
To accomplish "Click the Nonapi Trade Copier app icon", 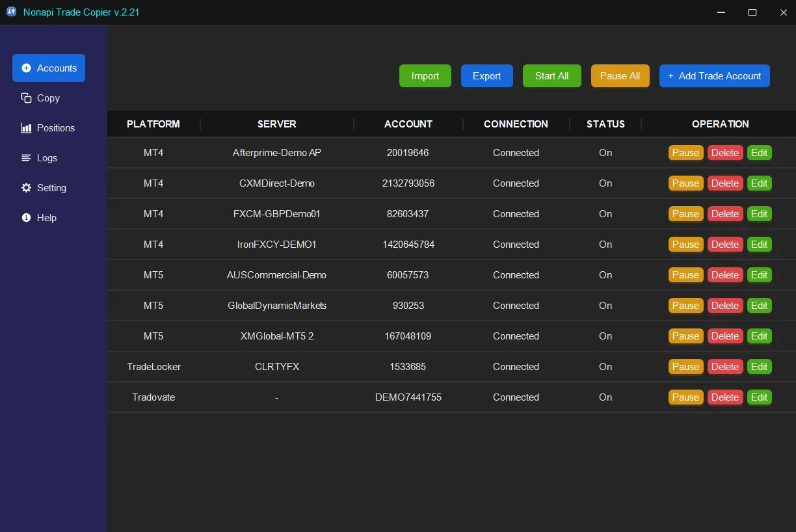I will click(11, 12).
